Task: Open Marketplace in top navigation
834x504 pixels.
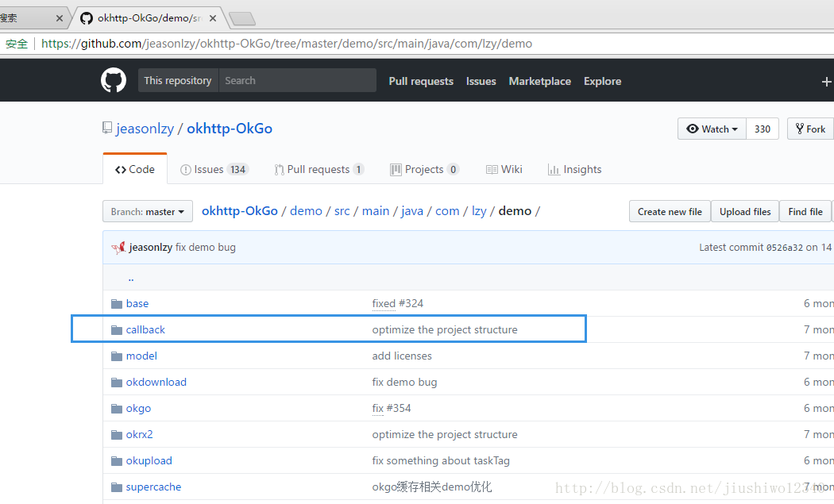Action: (x=540, y=81)
